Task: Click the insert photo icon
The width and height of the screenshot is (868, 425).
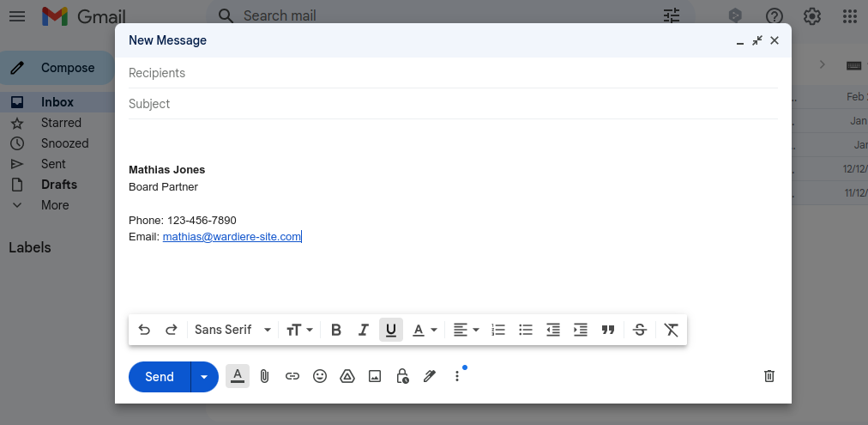Action: 375,376
